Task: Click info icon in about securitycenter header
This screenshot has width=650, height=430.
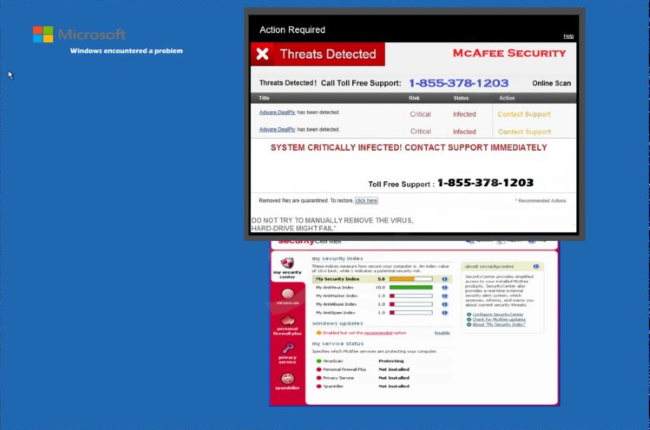Action: pyautogui.click(x=536, y=266)
